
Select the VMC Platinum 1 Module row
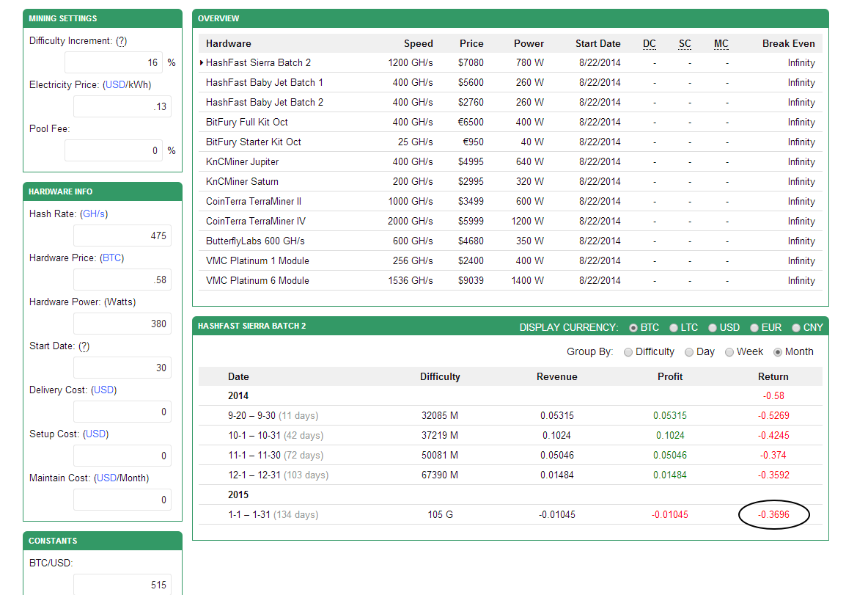tap(510, 261)
